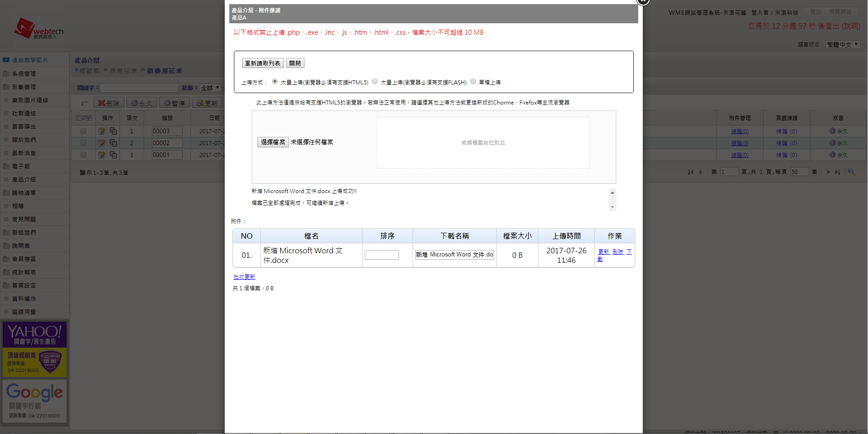The width and height of the screenshot is (868, 434).
Task: Go to the last page using pager arrow
Action: 837,172
